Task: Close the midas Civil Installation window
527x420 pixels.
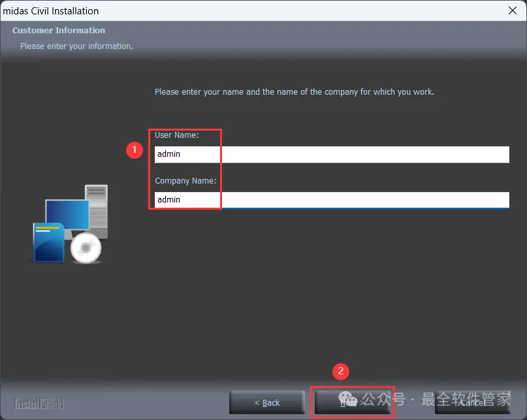Action: point(513,10)
